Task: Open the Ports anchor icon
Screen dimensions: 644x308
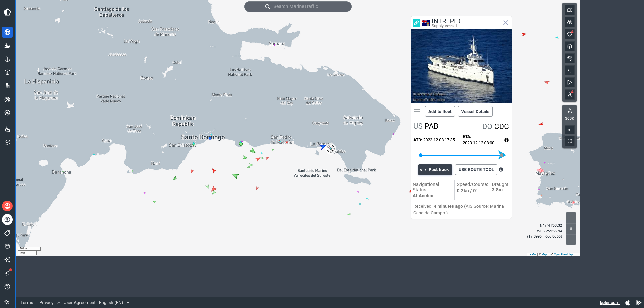Action: click(x=7, y=59)
